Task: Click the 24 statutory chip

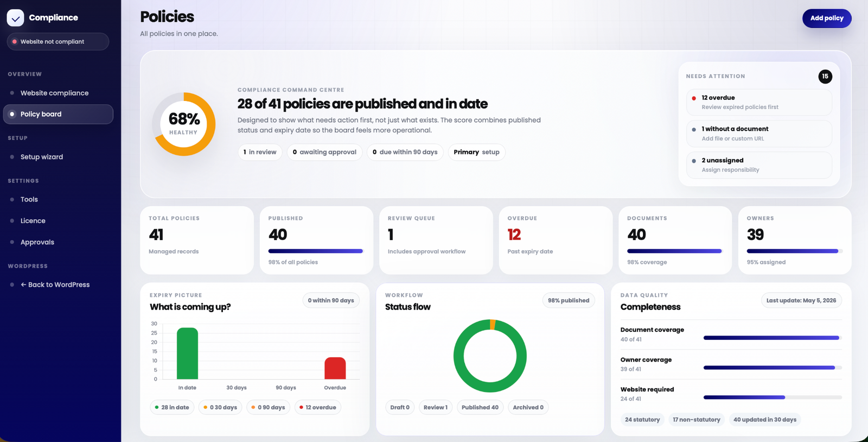Action: point(642,420)
